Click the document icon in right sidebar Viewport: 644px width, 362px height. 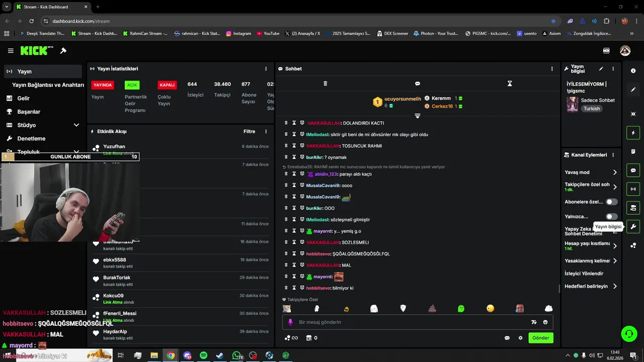(x=633, y=151)
